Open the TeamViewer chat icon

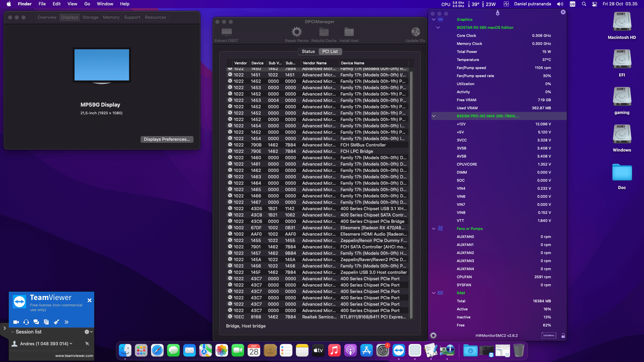pyautogui.click(x=36, y=322)
